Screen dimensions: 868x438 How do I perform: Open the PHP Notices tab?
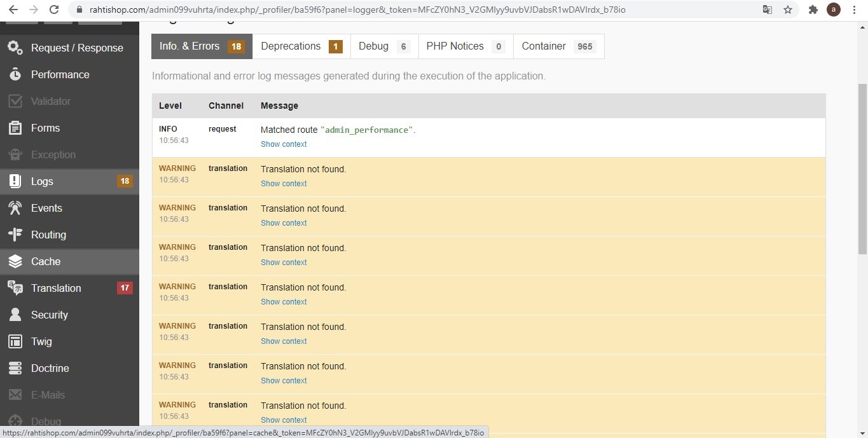[465, 46]
